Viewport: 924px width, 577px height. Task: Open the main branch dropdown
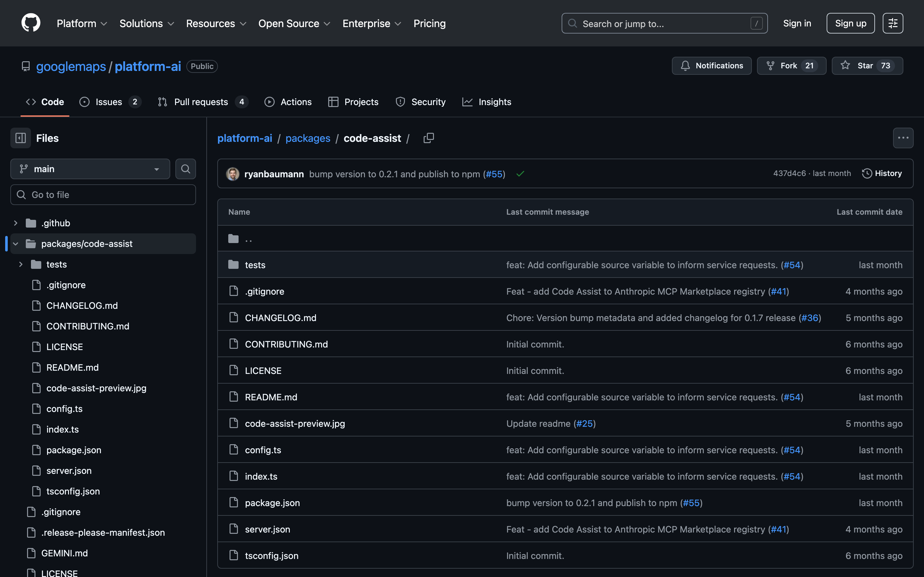point(90,169)
